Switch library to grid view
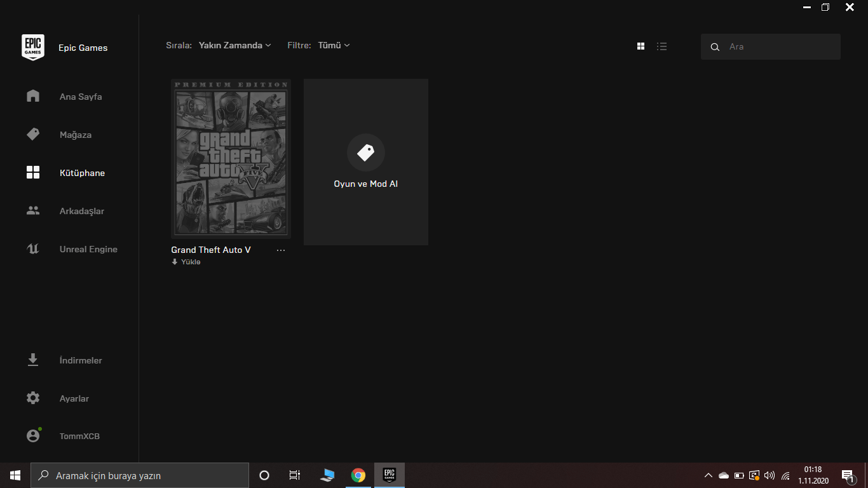Screen dimensions: 868x488 tap(641, 46)
